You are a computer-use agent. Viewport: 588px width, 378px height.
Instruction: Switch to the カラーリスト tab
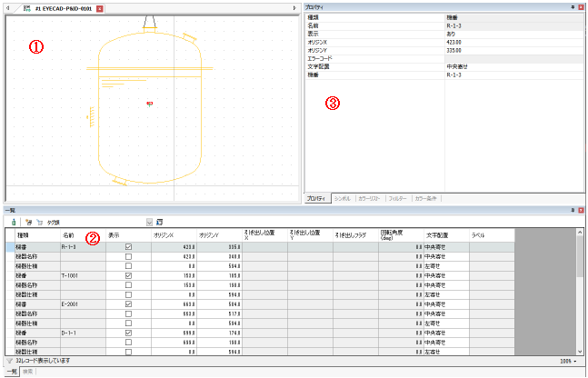point(369,199)
